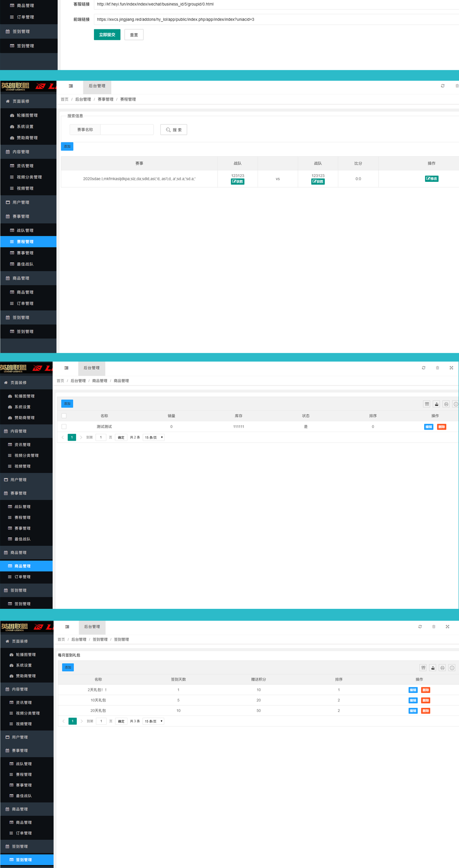Click 修改 edit button in 赛程 table row
The width and height of the screenshot is (459, 868).
(x=431, y=179)
